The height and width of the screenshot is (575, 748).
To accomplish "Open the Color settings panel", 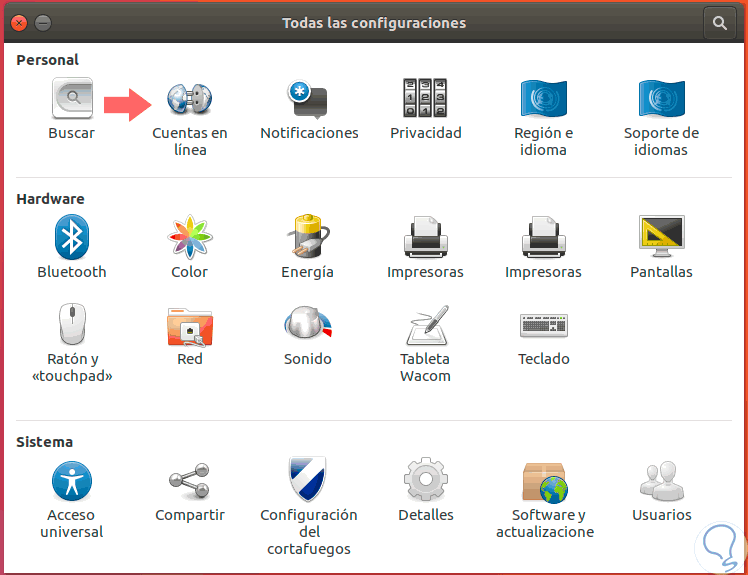I will point(189,238).
